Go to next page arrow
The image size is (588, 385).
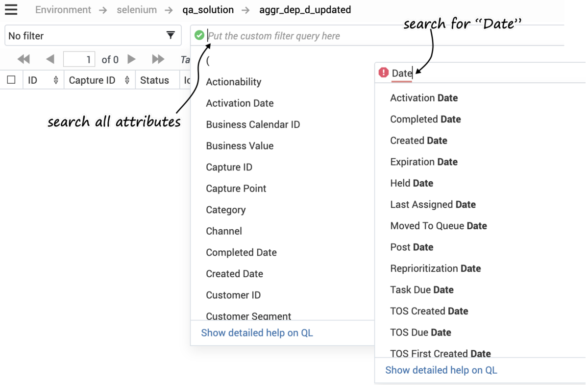click(131, 59)
